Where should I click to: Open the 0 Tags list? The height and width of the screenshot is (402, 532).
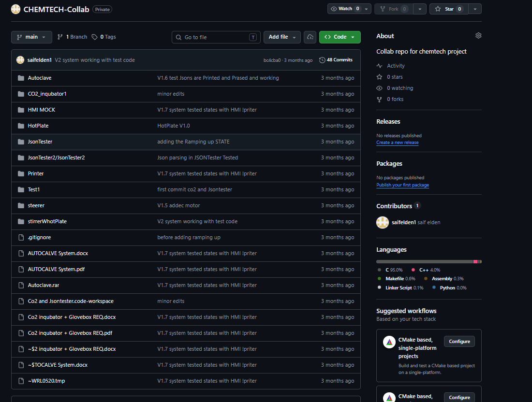(104, 37)
